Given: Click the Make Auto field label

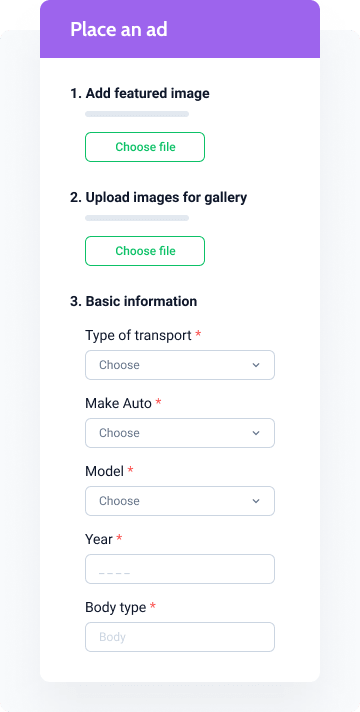Looking at the screenshot, I should pos(118,403).
